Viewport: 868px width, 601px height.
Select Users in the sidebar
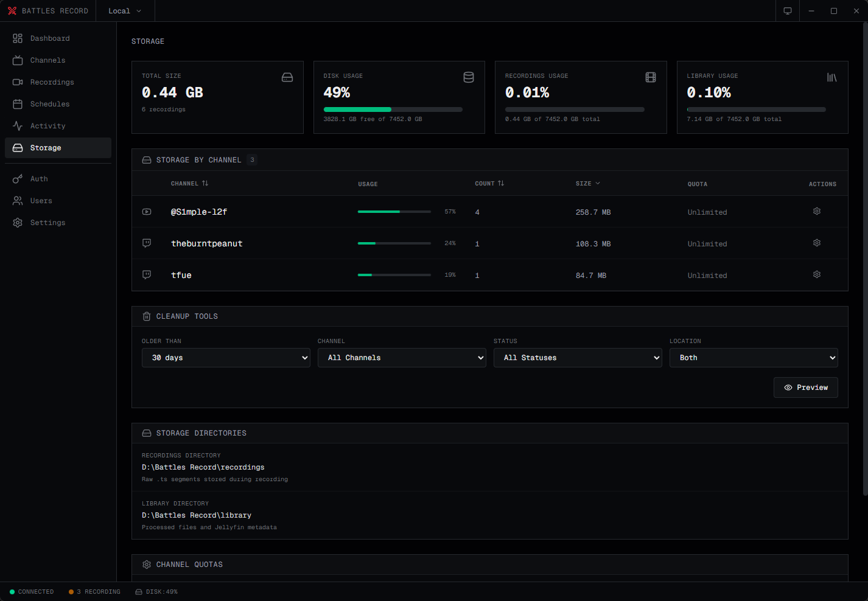pyautogui.click(x=40, y=201)
